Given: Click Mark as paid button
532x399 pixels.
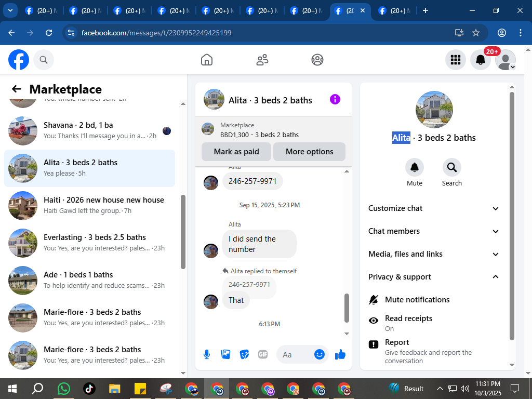Looking at the screenshot, I should (x=236, y=152).
